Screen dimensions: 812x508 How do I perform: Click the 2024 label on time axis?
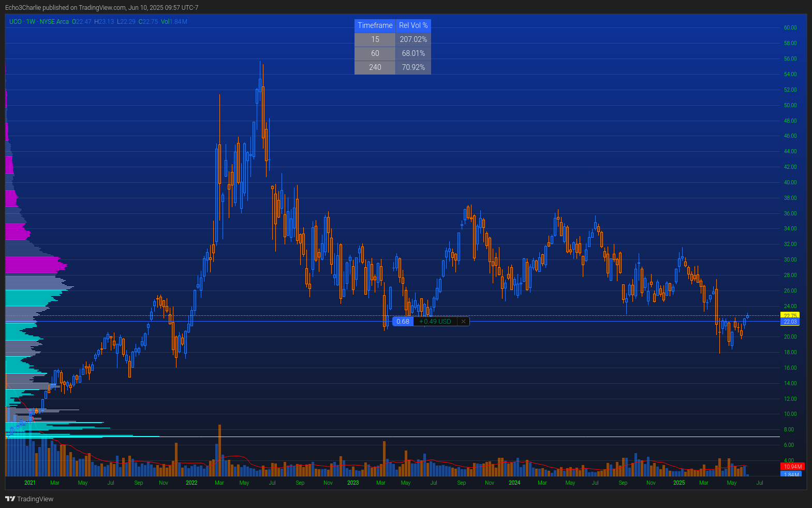click(514, 483)
